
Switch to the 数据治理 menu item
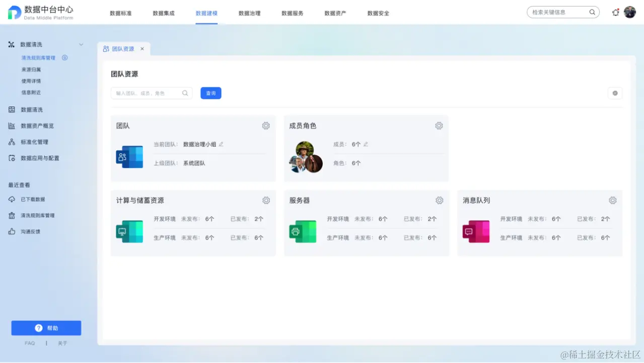click(249, 14)
